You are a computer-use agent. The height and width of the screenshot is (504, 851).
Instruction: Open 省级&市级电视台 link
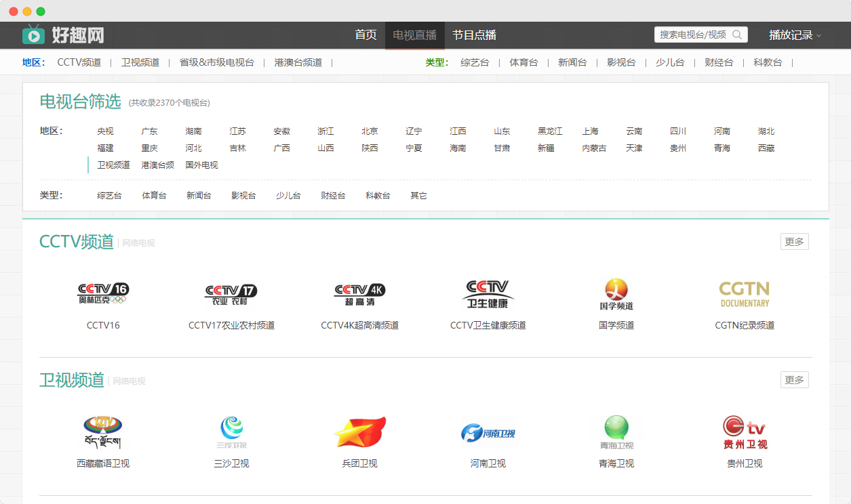[x=217, y=62]
